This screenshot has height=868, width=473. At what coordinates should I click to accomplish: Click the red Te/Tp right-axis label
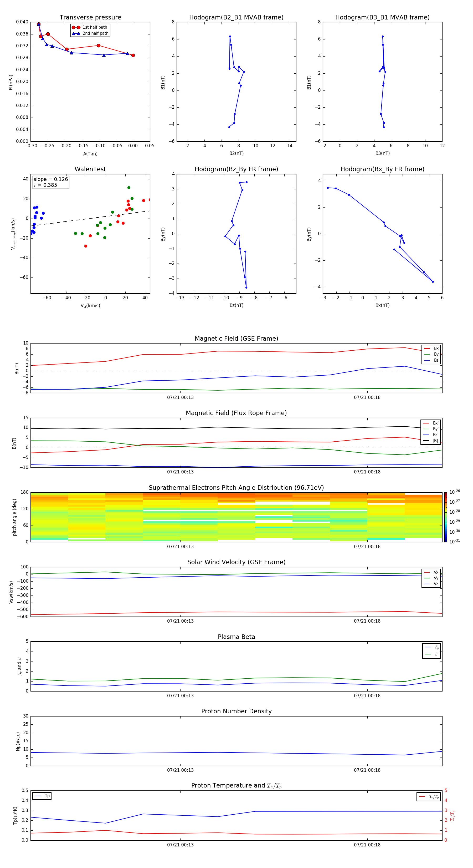pyautogui.click(x=452, y=815)
